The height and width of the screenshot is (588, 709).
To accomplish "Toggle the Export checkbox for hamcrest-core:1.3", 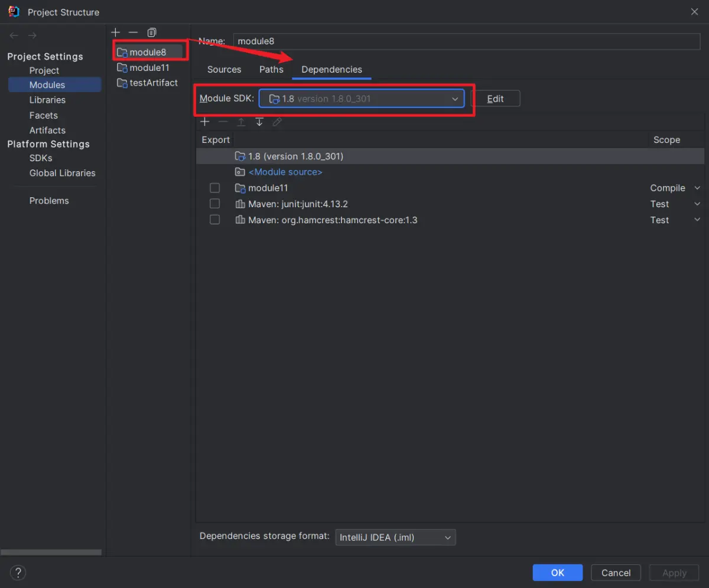I will coord(214,220).
